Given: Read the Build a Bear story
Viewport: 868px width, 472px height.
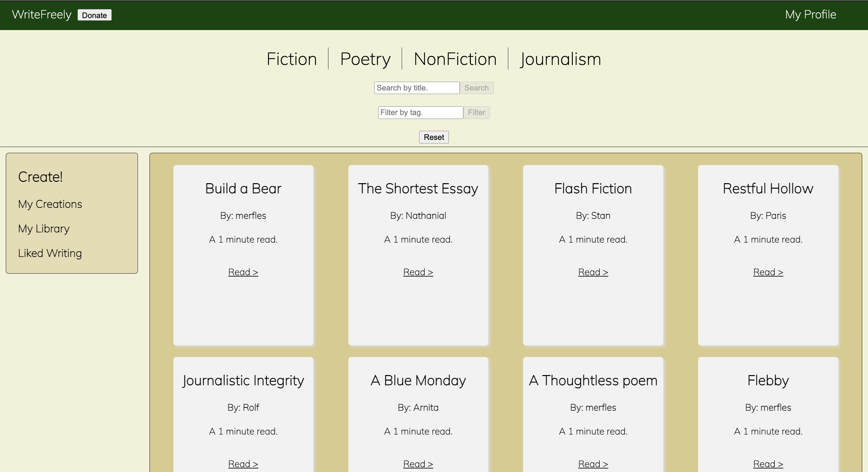Looking at the screenshot, I should (x=243, y=272).
